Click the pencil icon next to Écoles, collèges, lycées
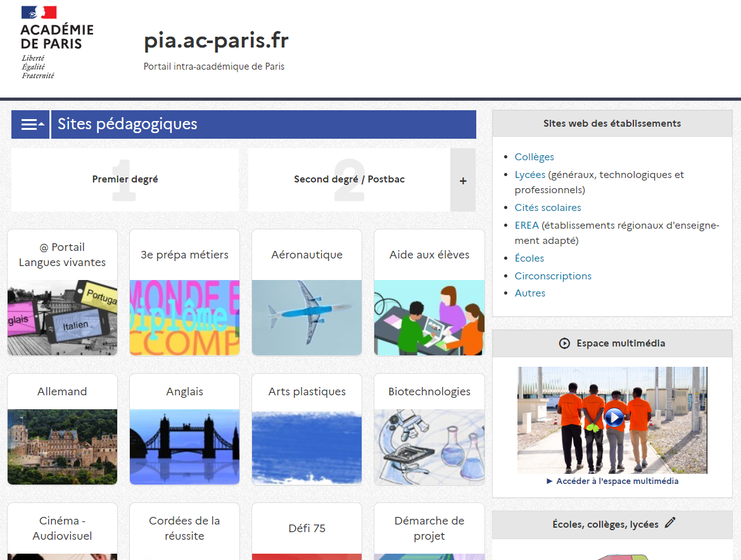Image resolution: width=741 pixels, height=560 pixels. pyautogui.click(x=670, y=523)
